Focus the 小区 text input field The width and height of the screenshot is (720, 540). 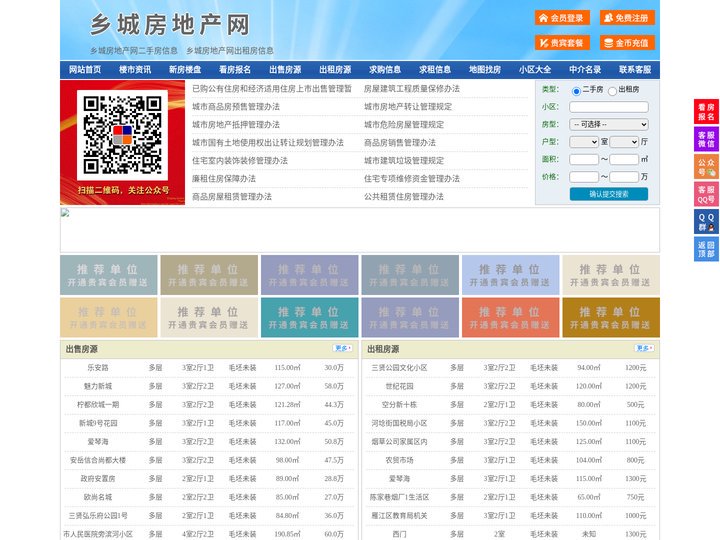point(609,107)
